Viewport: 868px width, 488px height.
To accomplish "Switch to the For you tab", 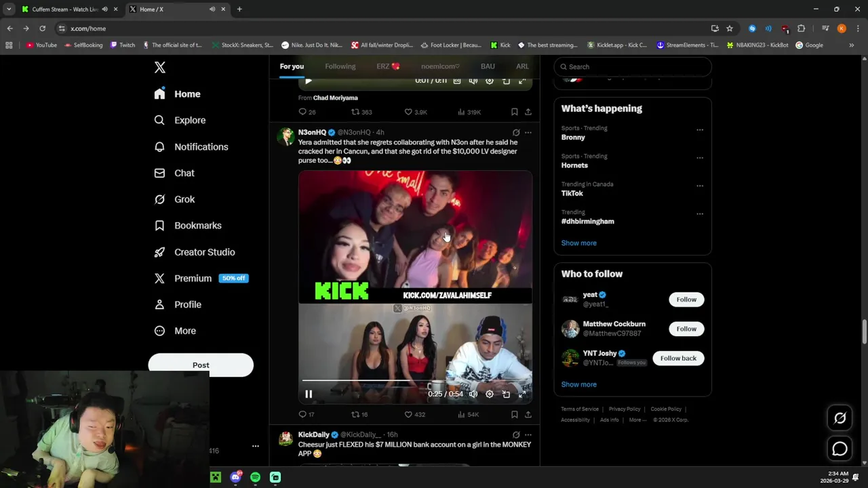I will point(292,66).
